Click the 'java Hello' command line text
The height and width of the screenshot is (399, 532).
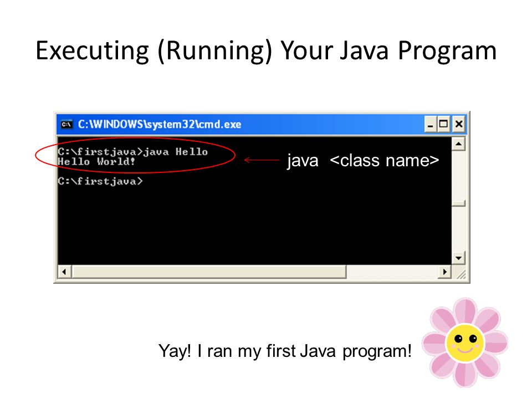click(175, 152)
